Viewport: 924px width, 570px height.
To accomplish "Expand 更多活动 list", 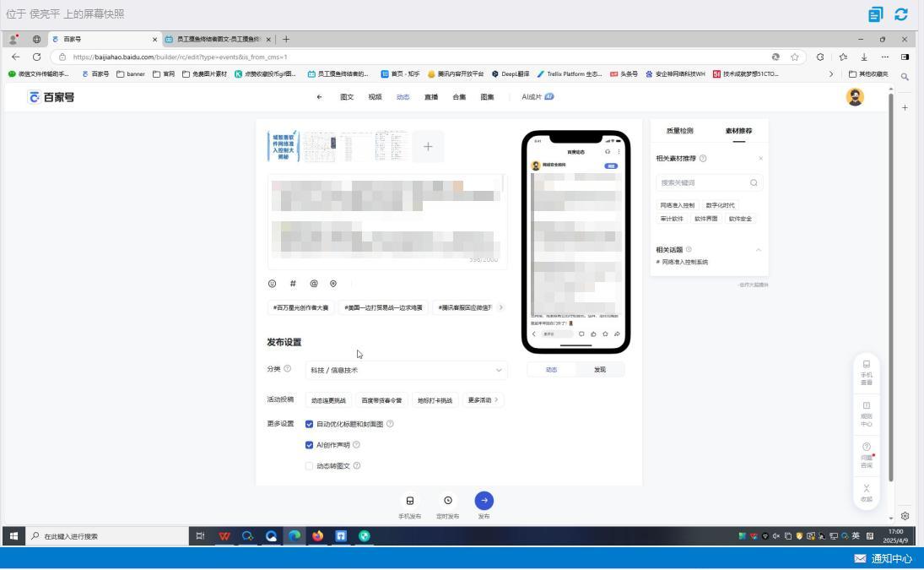I will (483, 399).
